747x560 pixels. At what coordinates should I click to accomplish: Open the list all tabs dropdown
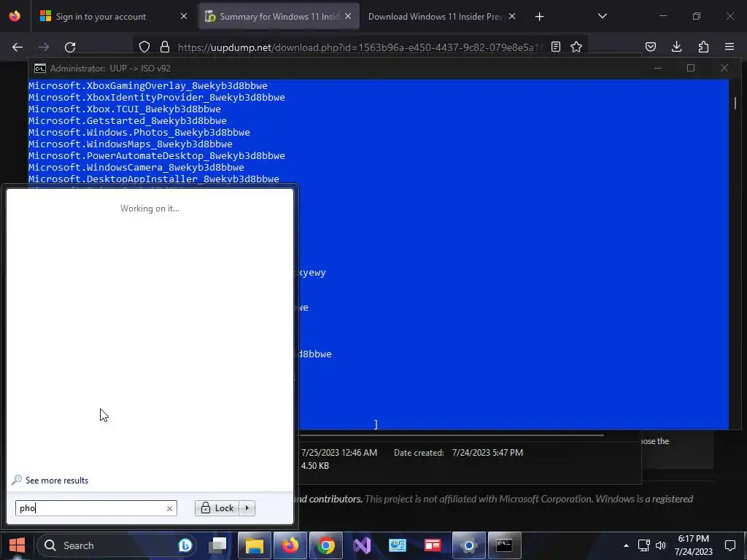click(x=602, y=16)
